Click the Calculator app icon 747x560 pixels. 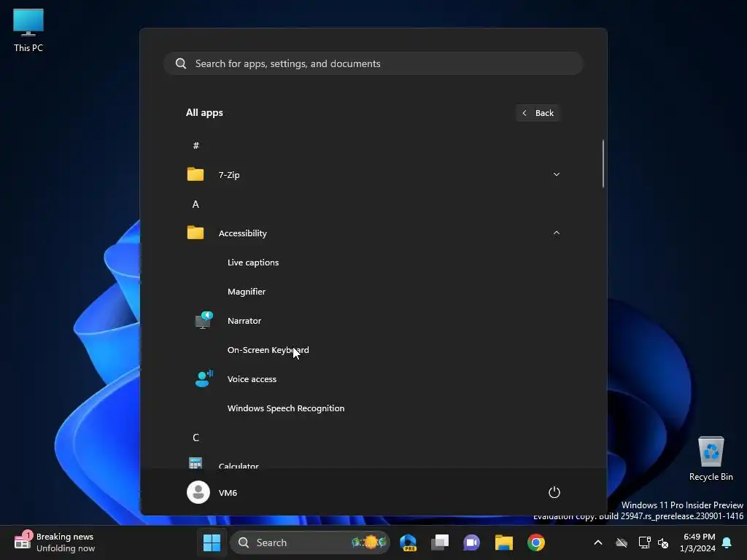(x=196, y=463)
